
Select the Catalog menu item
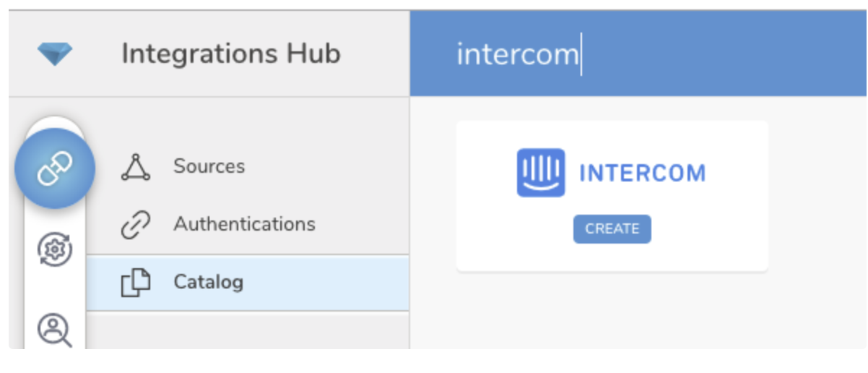tap(208, 282)
